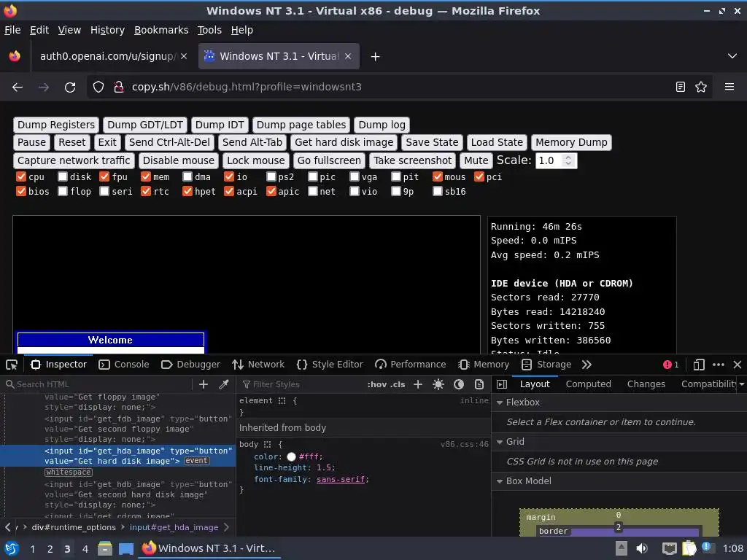747x560 pixels.
Task: Collapse the Flexbox section
Action: 500,402
